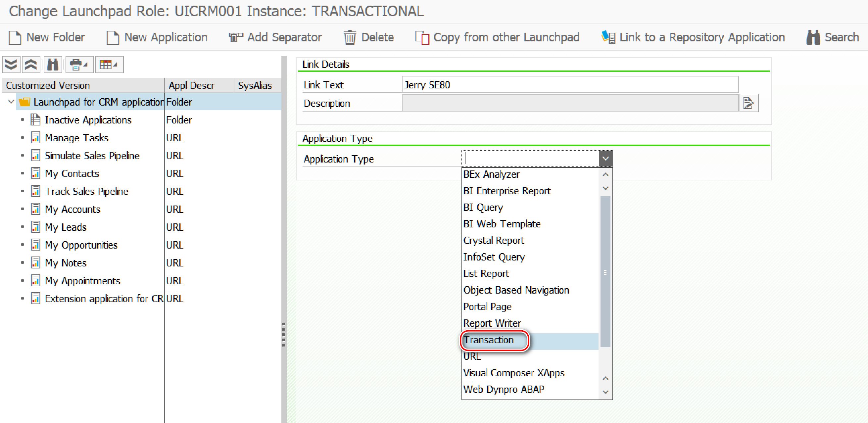Select Transaction from the dropdown list
The height and width of the screenshot is (423, 868).
(x=489, y=340)
